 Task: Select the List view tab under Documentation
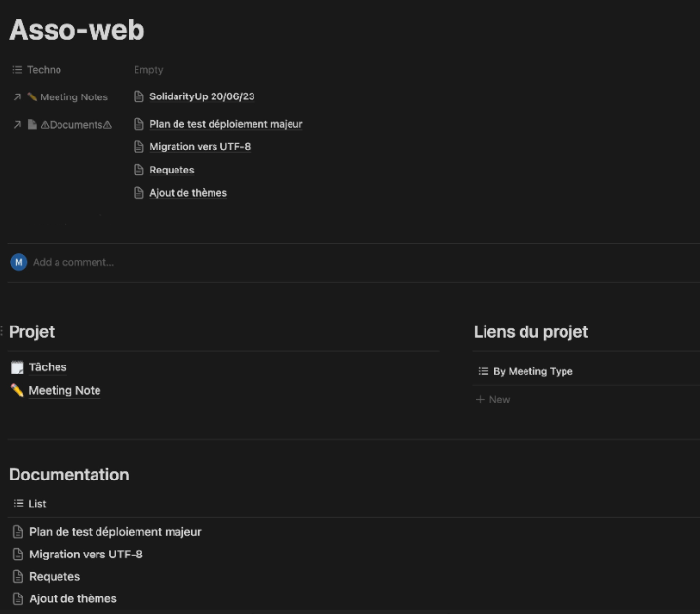pyautogui.click(x=30, y=504)
